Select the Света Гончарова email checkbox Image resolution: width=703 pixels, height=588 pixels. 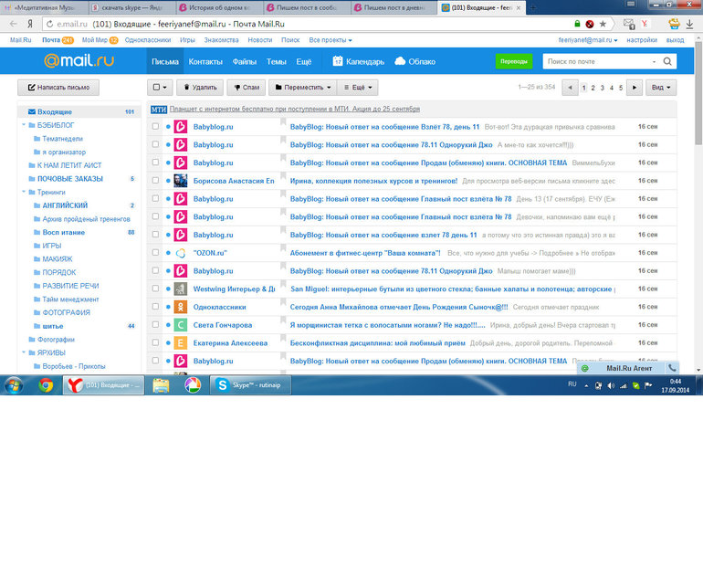click(x=155, y=325)
